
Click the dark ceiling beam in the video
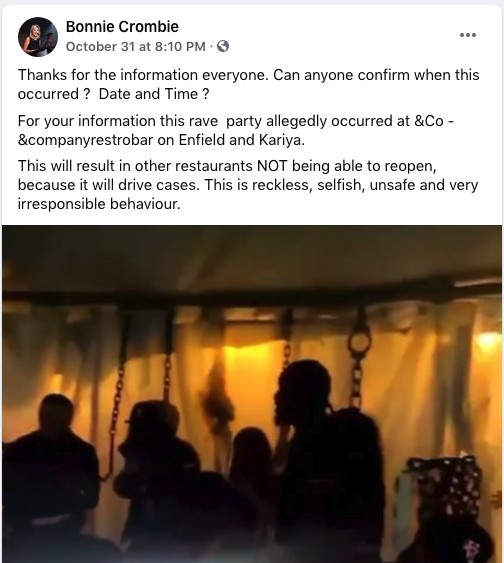[252, 291]
